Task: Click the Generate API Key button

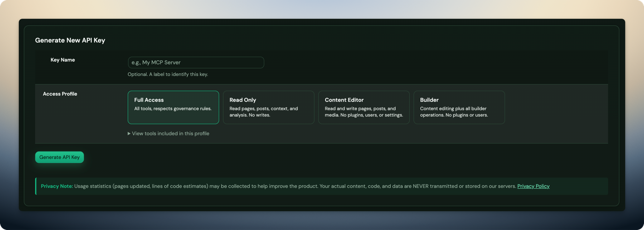Action: (x=59, y=157)
